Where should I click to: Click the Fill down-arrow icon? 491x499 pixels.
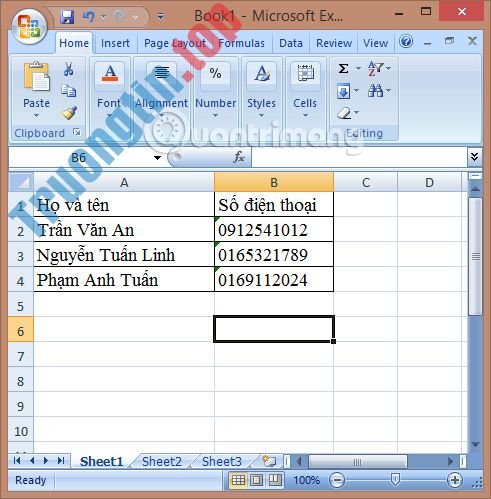click(x=344, y=91)
